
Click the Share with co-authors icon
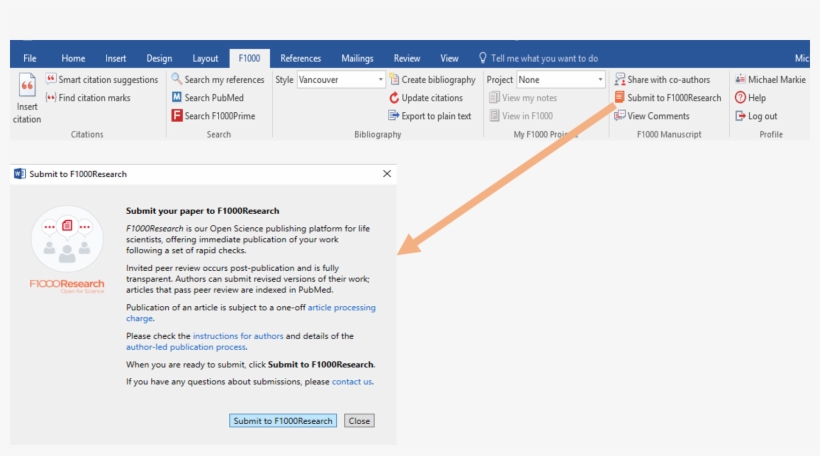click(620, 79)
